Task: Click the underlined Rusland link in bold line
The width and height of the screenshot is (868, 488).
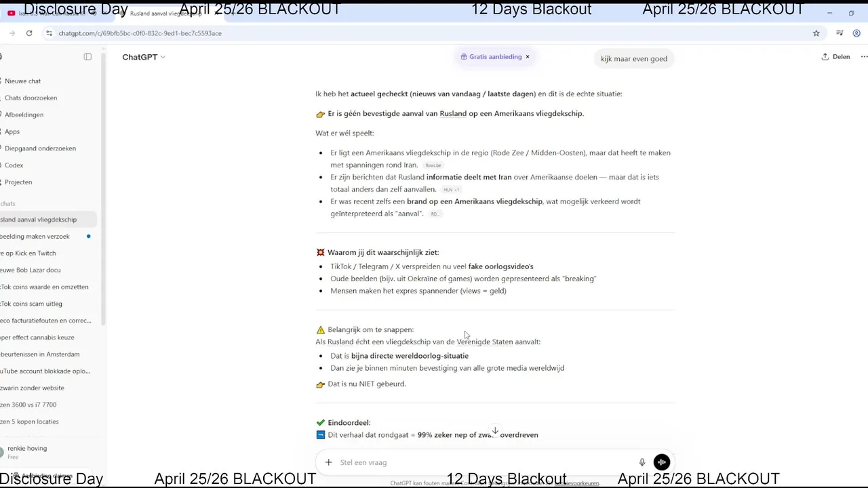Action: (x=453, y=114)
